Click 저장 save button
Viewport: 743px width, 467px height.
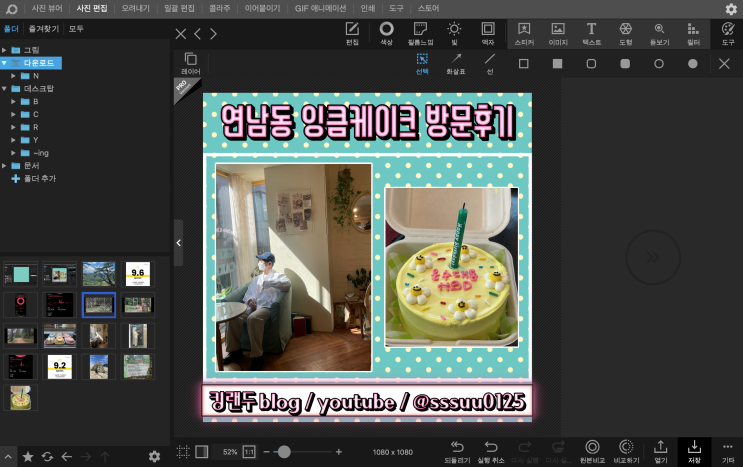click(694, 452)
